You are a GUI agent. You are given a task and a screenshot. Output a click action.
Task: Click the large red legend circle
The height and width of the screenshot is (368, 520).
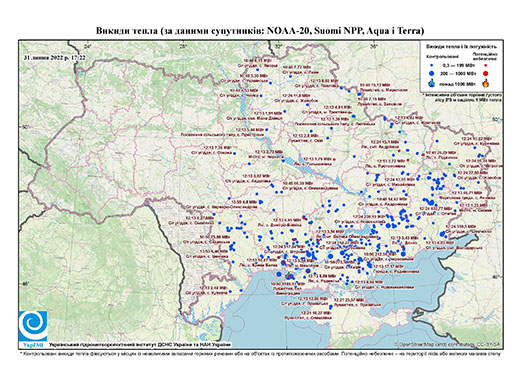(485, 73)
